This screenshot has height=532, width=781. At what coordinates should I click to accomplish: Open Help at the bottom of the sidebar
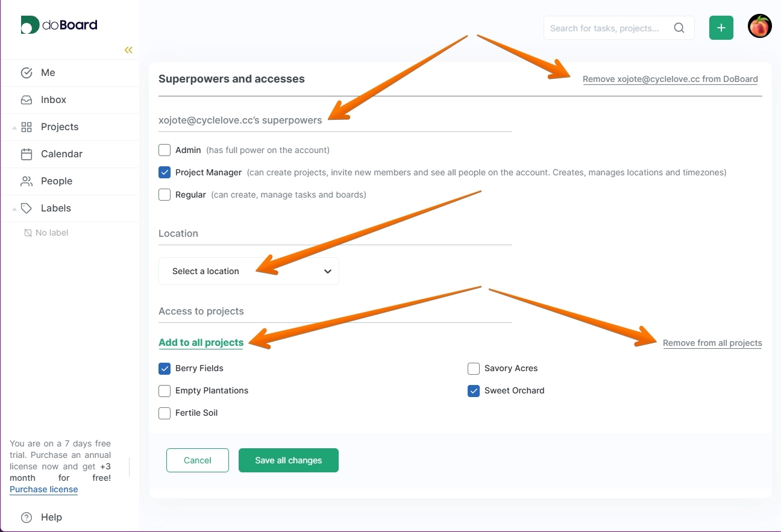pyautogui.click(x=51, y=517)
